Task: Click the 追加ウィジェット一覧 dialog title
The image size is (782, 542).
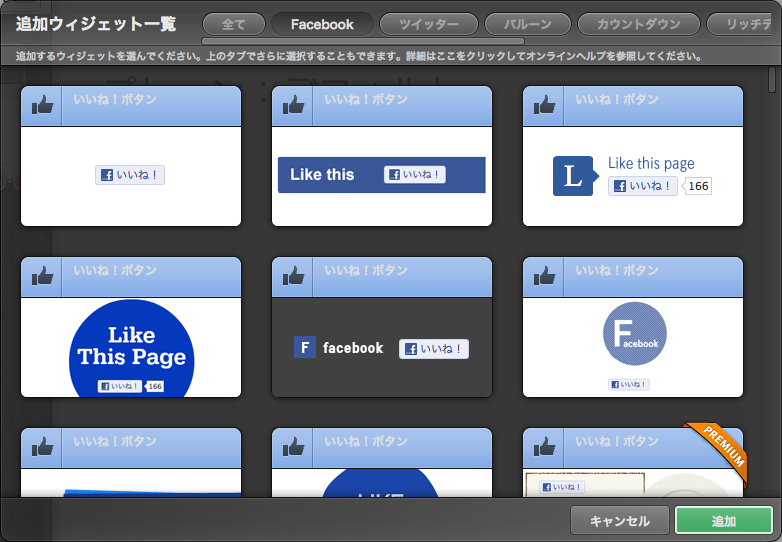Action: point(96,24)
